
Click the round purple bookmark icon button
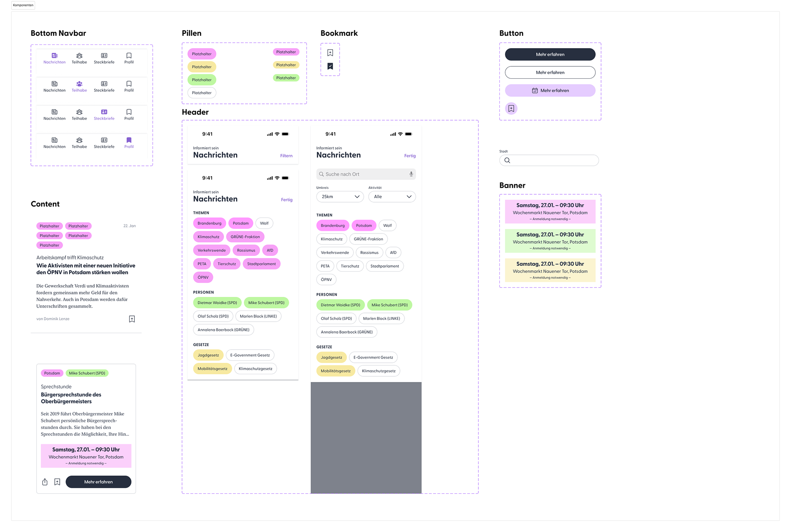tap(511, 108)
